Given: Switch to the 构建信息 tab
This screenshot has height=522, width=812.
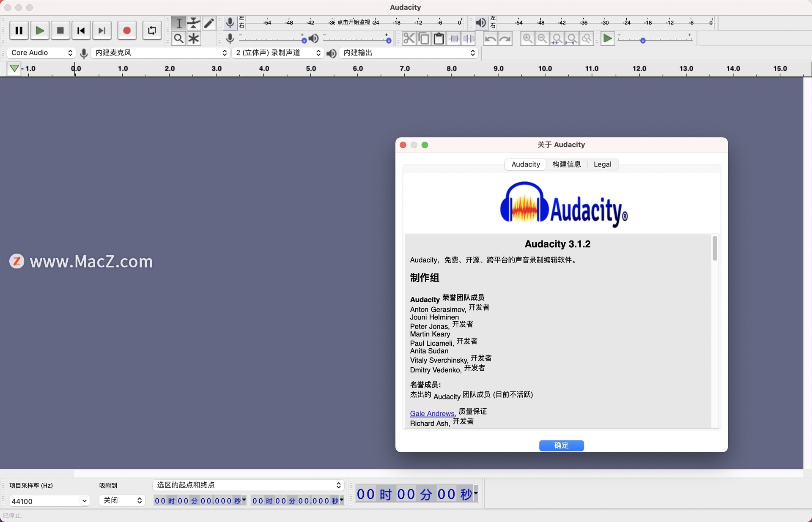Looking at the screenshot, I should [565, 164].
